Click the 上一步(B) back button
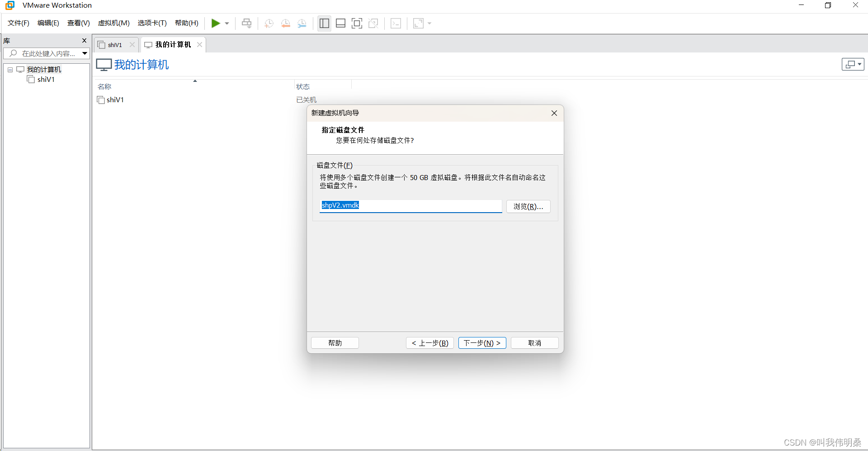This screenshot has width=868, height=451. pos(430,343)
